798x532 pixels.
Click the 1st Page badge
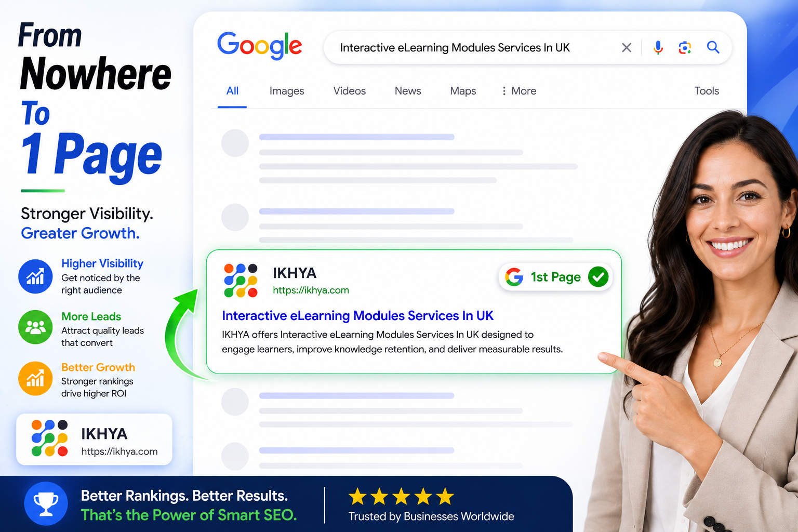pos(556,277)
